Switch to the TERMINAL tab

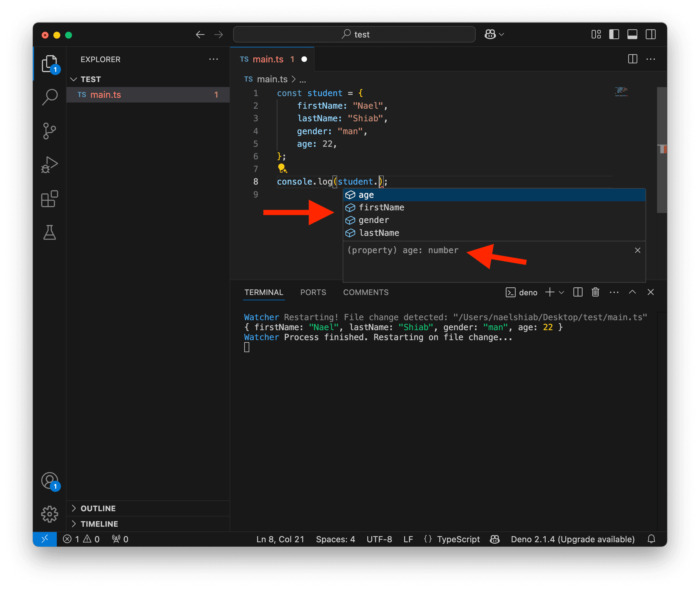coord(264,292)
